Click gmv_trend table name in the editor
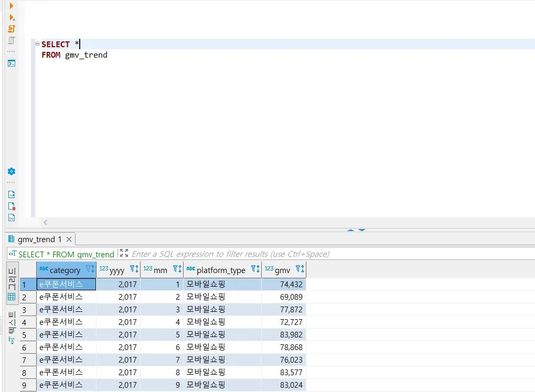This screenshot has width=535, height=392. pos(86,55)
